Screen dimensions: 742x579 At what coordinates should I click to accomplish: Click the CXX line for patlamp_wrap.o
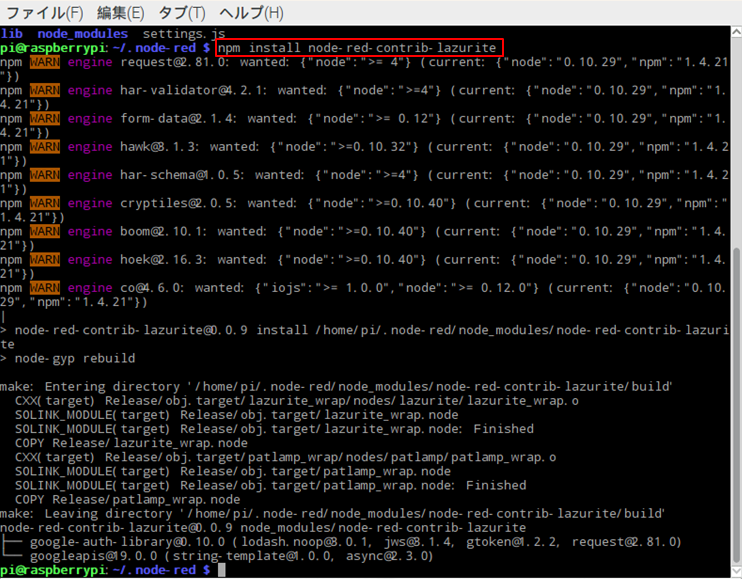pos(285,457)
